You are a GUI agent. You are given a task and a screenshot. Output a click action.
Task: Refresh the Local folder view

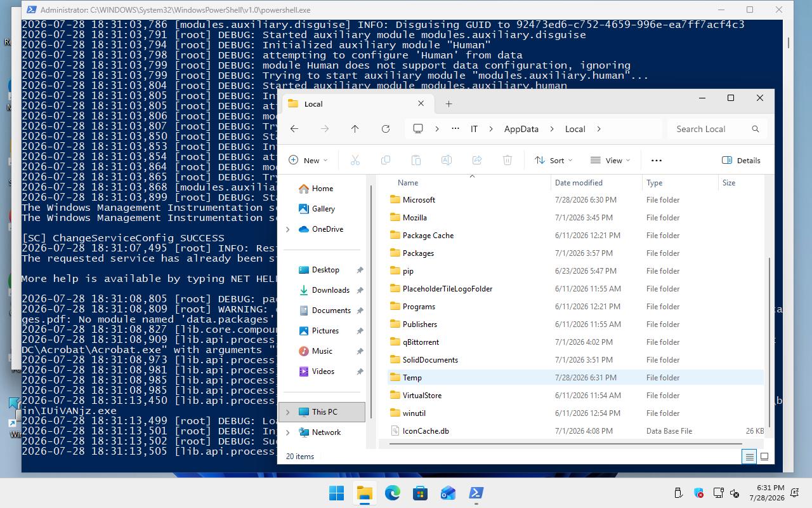(385, 129)
